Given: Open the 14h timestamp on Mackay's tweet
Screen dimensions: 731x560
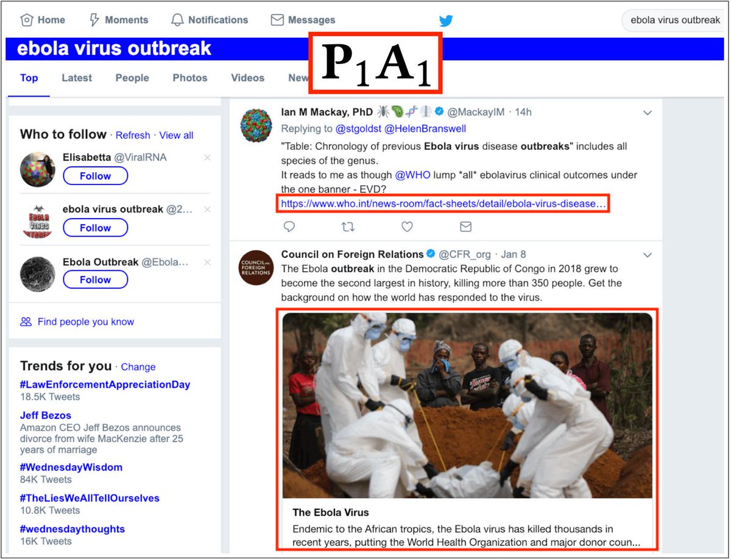Looking at the screenshot, I should point(523,112).
